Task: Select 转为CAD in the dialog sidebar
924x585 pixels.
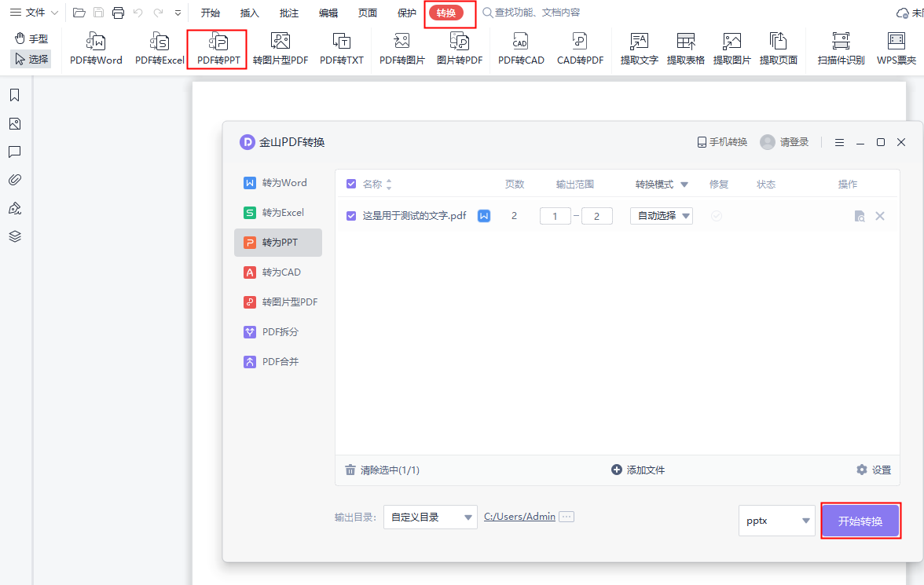Action: coord(278,272)
